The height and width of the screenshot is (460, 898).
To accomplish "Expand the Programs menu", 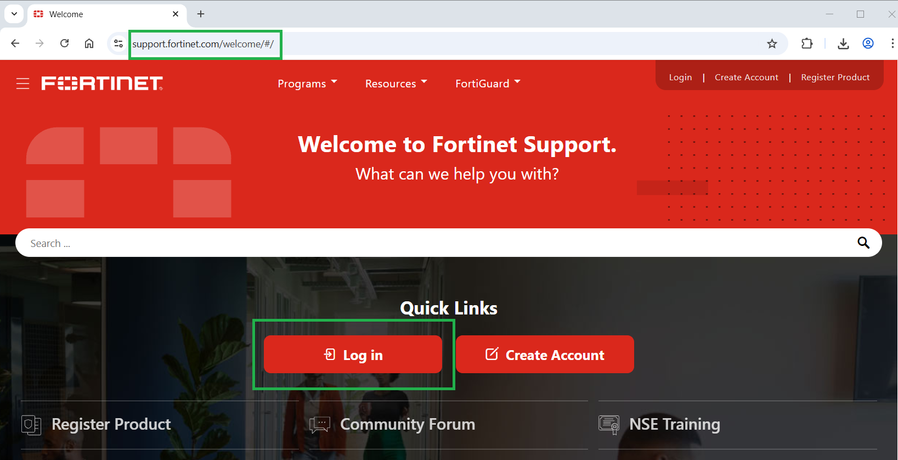I will pos(308,84).
